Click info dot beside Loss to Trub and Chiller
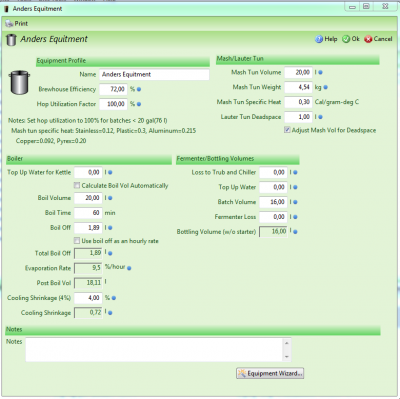Viewport: 400px width, 399px height. point(295,172)
